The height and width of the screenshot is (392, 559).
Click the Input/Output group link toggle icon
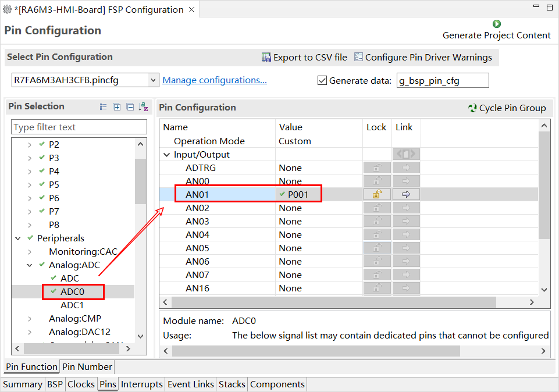[406, 154]
